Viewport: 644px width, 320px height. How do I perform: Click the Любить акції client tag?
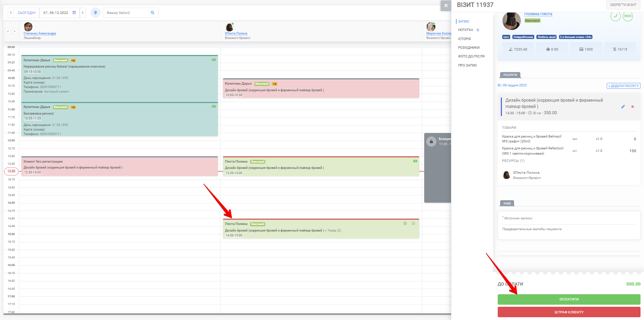click(546, 37)
